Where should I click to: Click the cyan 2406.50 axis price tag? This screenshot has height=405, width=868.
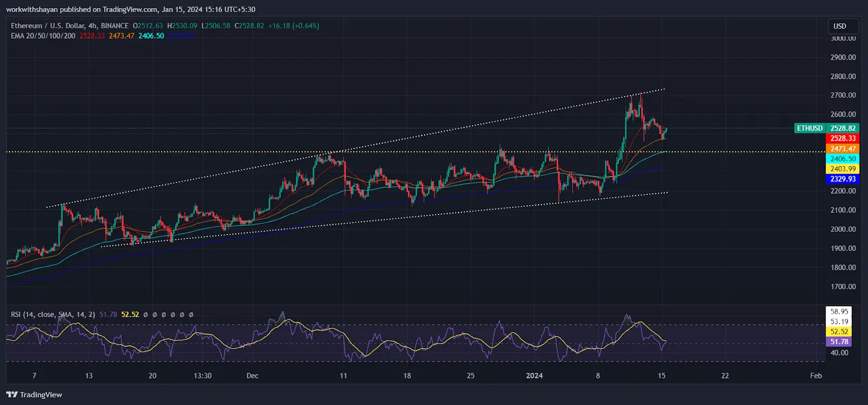click(843, 159)
